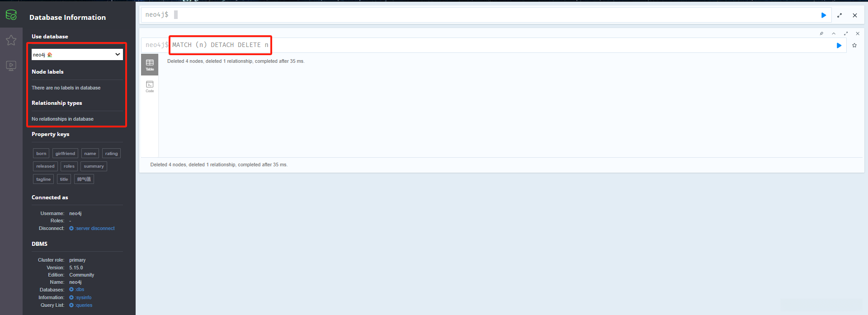The image size is (868, 315).
Task: Close the DETACH DELETE result frame
Action: [x=858, y=33]
